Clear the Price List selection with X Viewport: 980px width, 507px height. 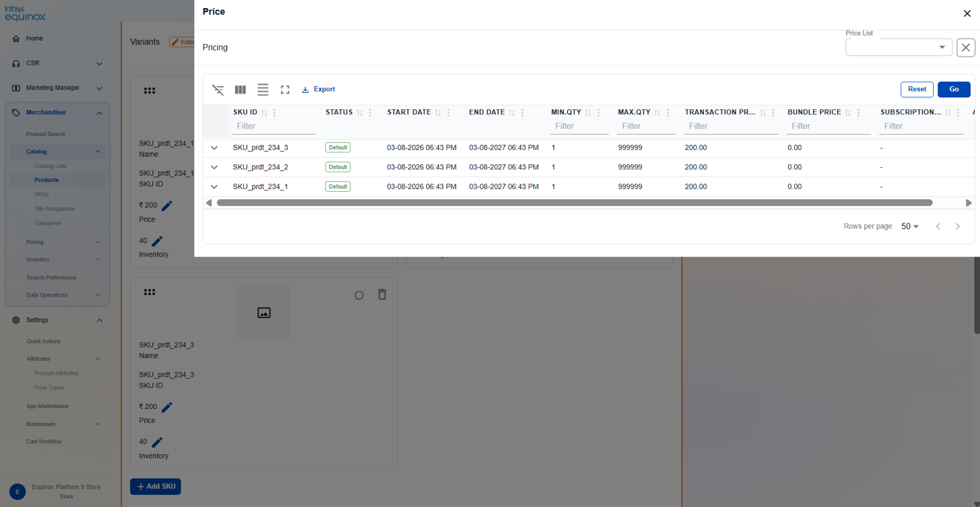(x=966, y=48)
